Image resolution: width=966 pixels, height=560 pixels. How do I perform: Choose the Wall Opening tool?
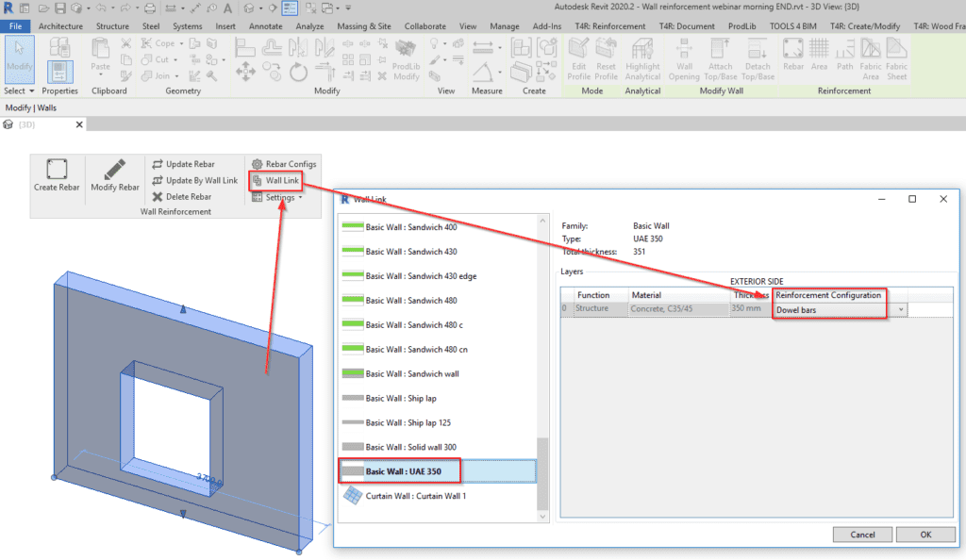click(684, 59)
